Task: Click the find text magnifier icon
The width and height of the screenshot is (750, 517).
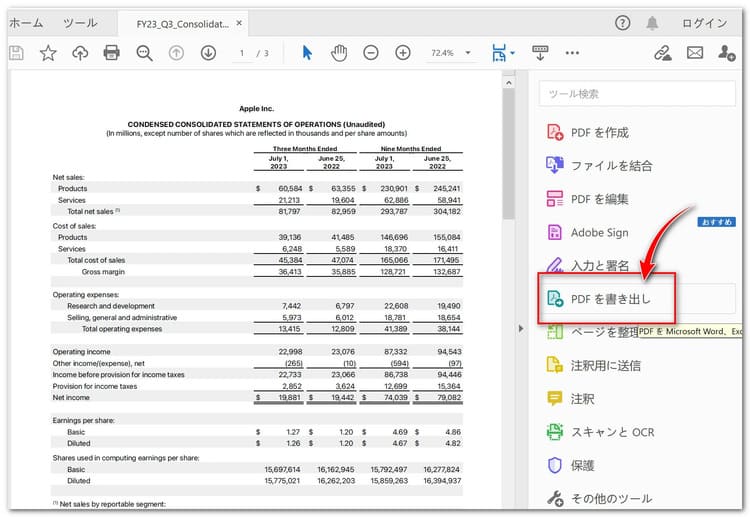Action: point(144,53)
